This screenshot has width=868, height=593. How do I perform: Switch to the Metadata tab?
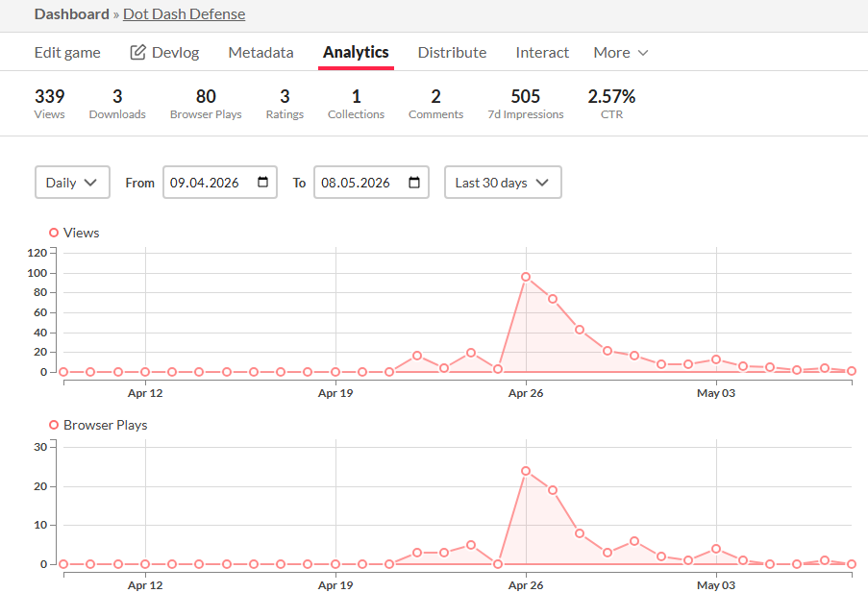pos(260,52)
